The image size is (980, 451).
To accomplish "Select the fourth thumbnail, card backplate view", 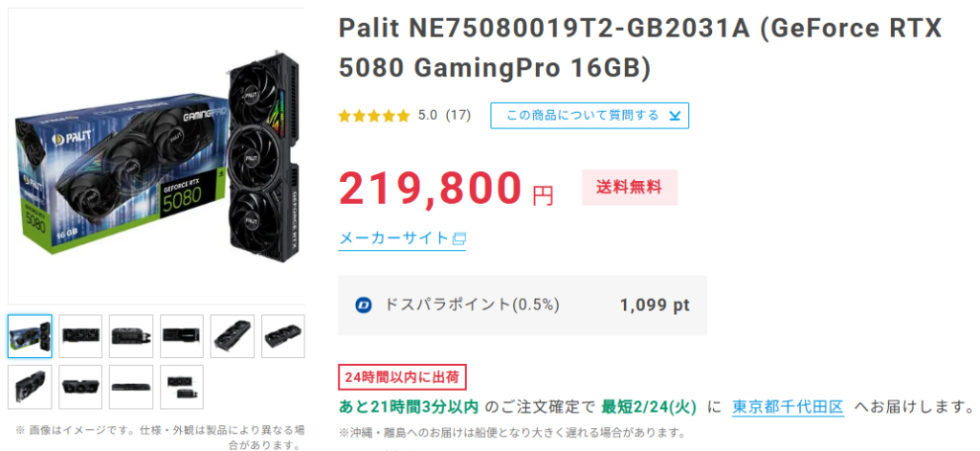I will pyautogui.click(x=182, y=336).
